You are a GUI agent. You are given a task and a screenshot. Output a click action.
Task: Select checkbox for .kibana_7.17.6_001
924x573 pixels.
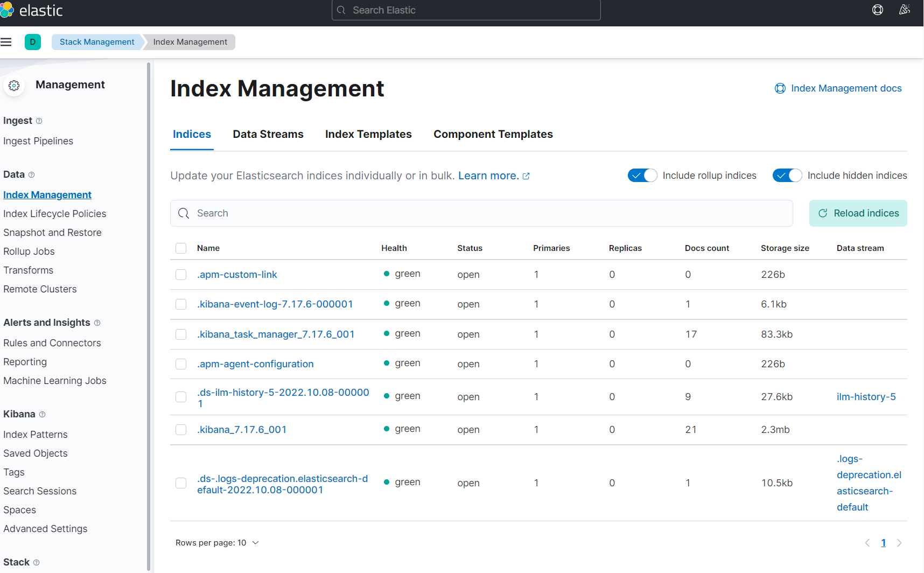click(181, 430)
